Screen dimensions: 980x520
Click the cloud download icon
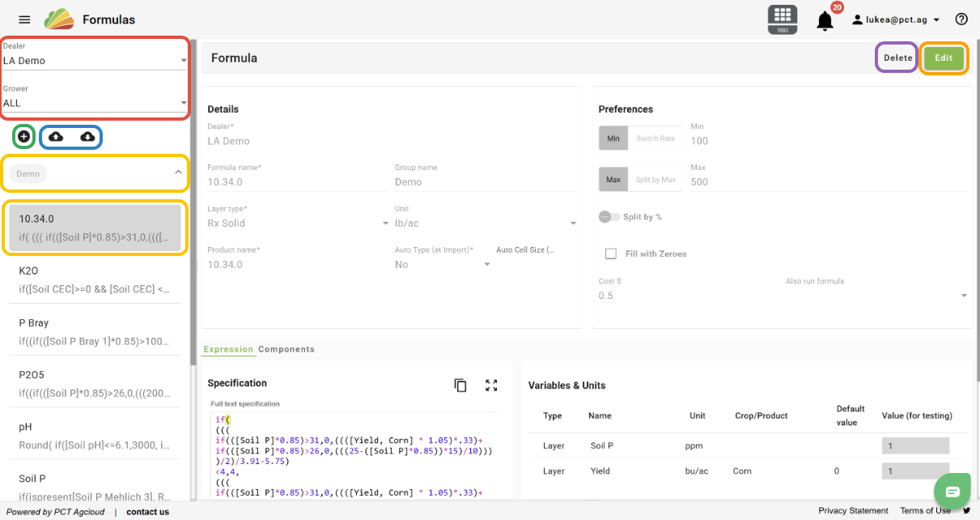87,137
